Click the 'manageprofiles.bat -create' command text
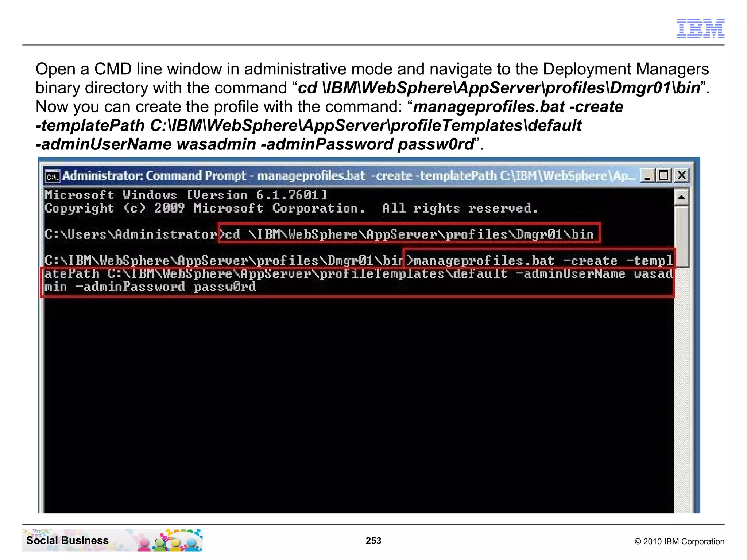The width and height of the screenshot is (747, 560). coord(515,261)
